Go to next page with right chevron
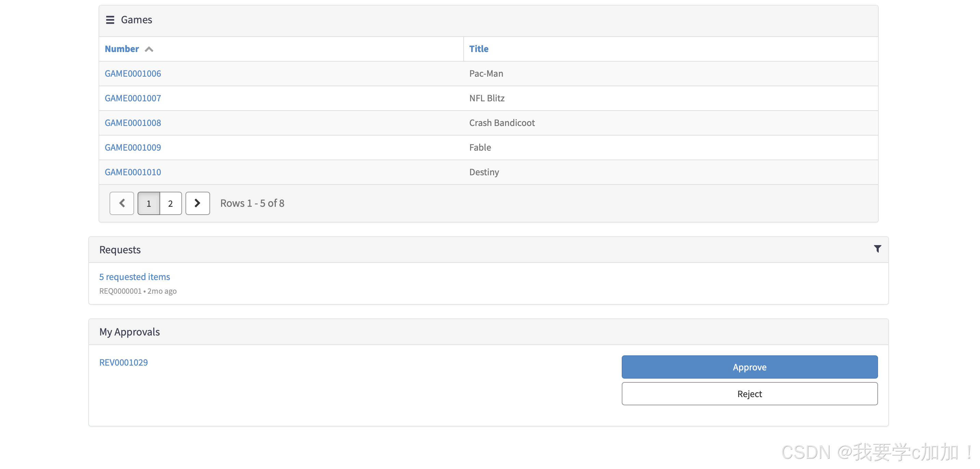Image resolution: width=980 pixels, height=469 pixels. 197,203
